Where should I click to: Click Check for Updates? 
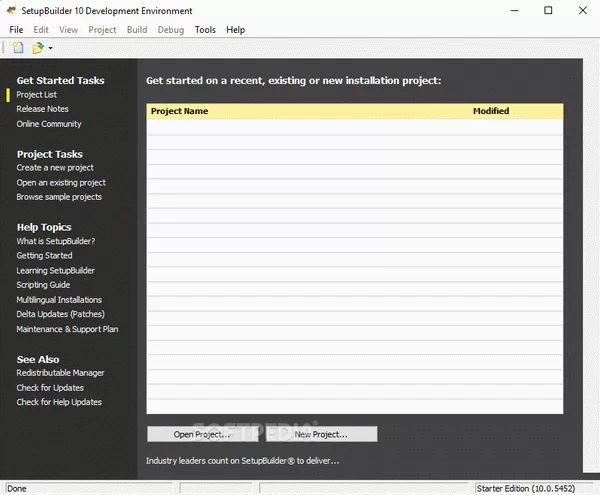point(50,388)
